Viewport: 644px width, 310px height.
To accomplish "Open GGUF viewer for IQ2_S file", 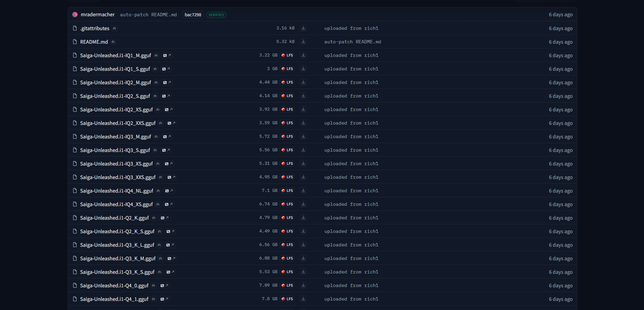I will coord(166,96).
